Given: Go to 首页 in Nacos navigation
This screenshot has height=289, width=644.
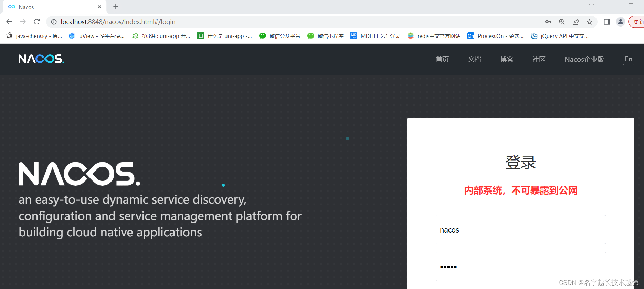Looking at the screenshot, I should 442,59.
